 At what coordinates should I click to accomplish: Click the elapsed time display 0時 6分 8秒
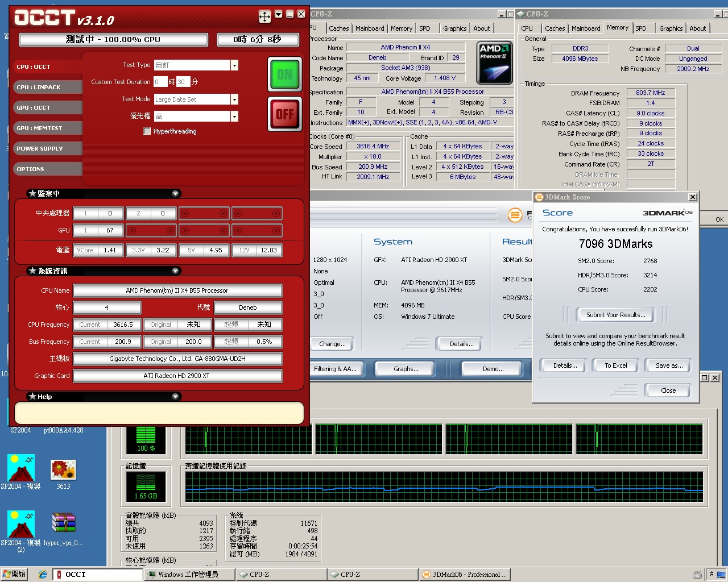pos(258,40)
